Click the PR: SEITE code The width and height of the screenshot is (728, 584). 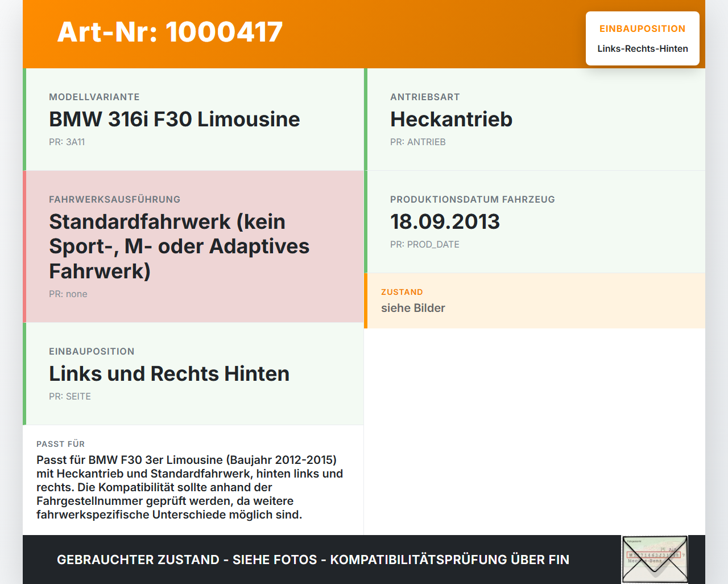coord(70,397)
